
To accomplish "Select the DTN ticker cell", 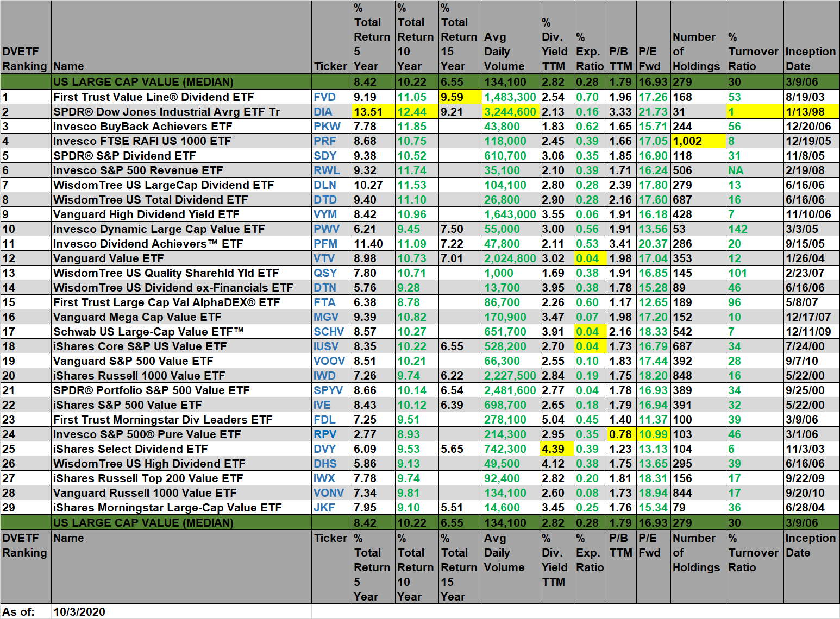I will pos(331,288).
